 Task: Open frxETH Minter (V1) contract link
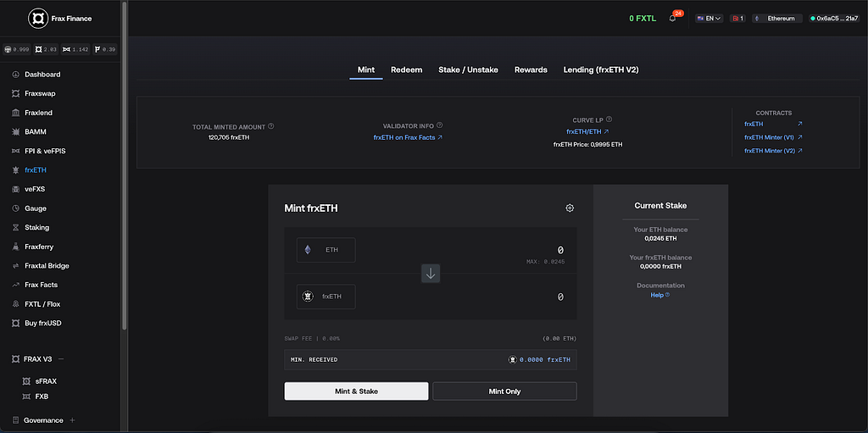773,137
